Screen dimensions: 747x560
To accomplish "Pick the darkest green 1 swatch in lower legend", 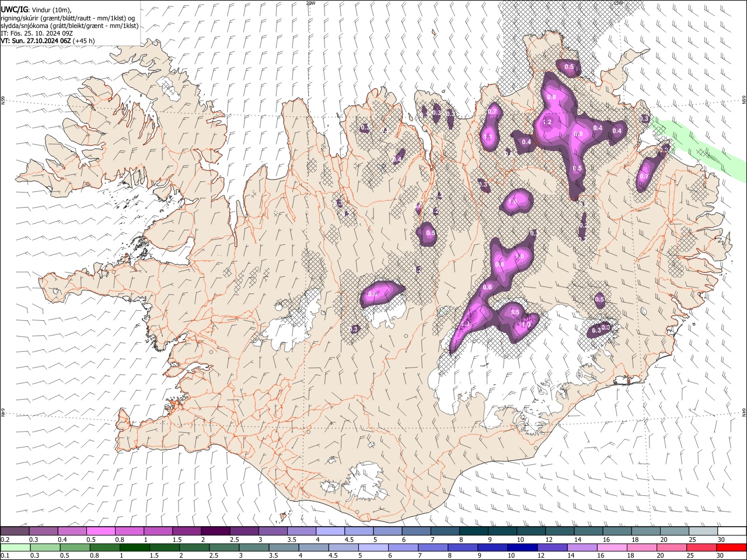I will (134, 547).
